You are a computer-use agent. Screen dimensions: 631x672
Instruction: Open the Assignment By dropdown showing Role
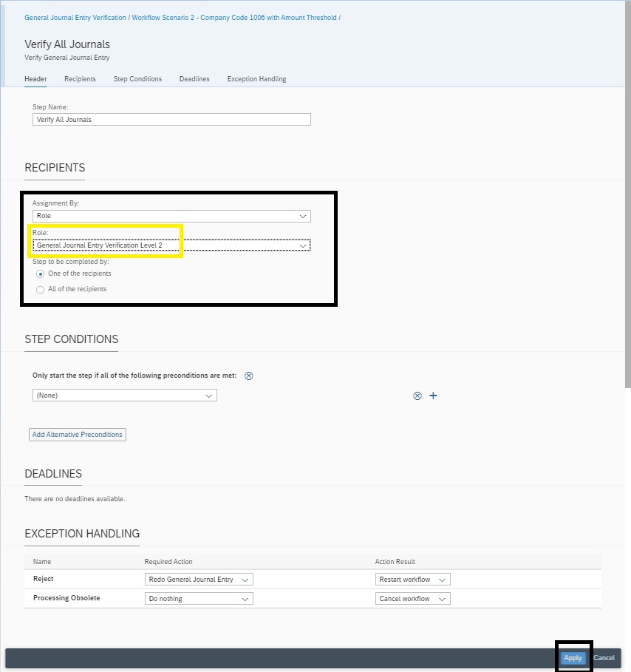click(171, 216)
